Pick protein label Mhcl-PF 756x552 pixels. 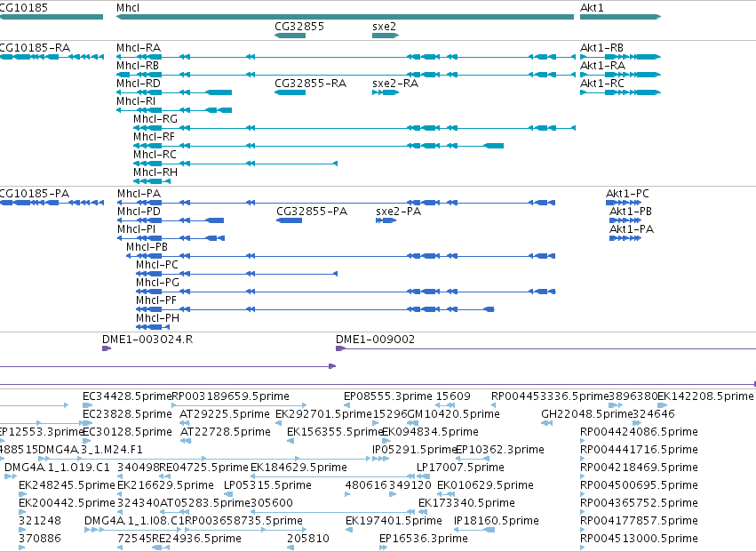point(156,300)
